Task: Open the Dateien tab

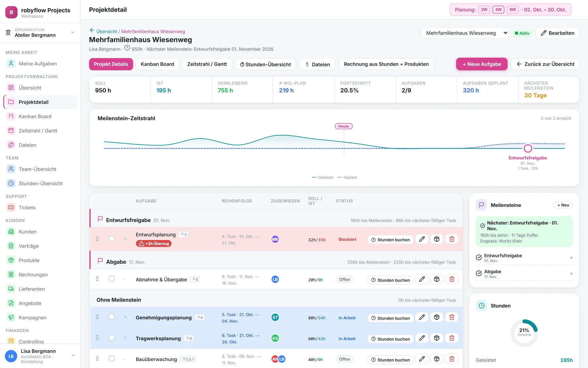Action: [318, 64]
